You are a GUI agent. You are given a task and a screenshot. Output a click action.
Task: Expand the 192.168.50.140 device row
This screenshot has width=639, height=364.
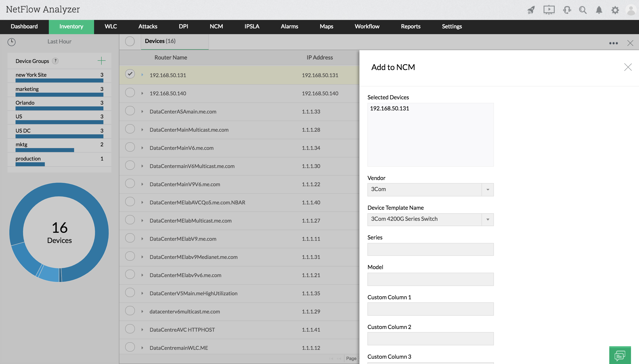142,94
